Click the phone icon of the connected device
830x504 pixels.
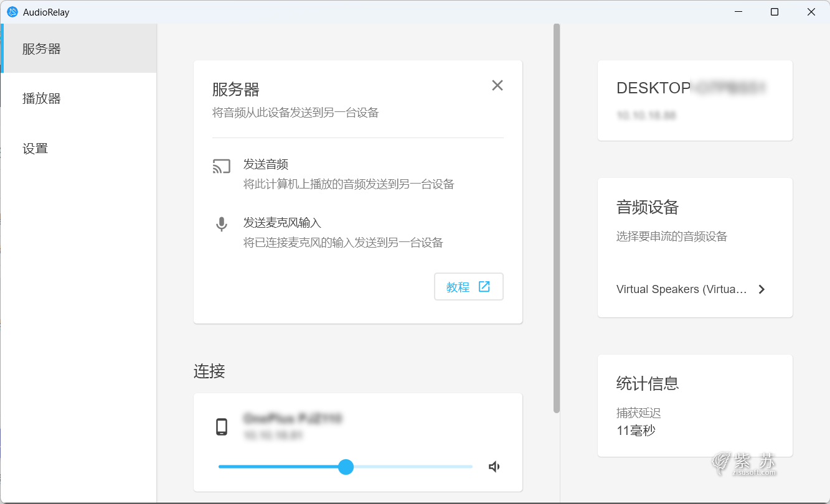point(221,427)
